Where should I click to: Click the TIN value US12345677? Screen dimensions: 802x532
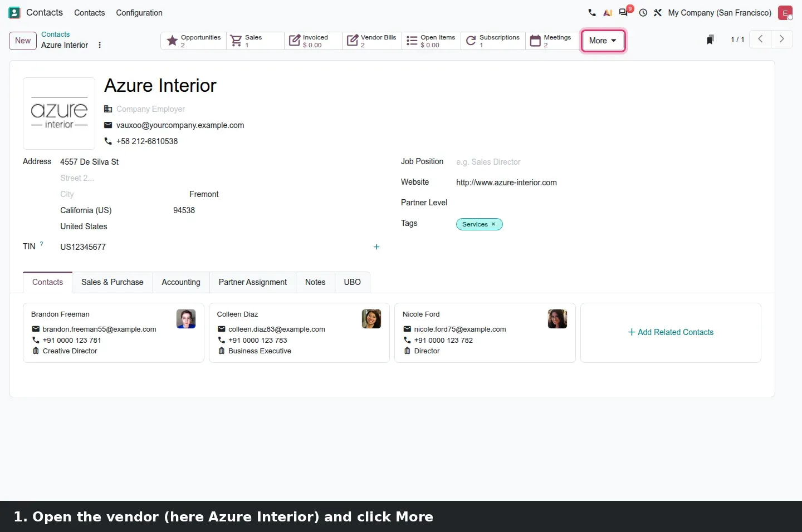tap(83, 247)
